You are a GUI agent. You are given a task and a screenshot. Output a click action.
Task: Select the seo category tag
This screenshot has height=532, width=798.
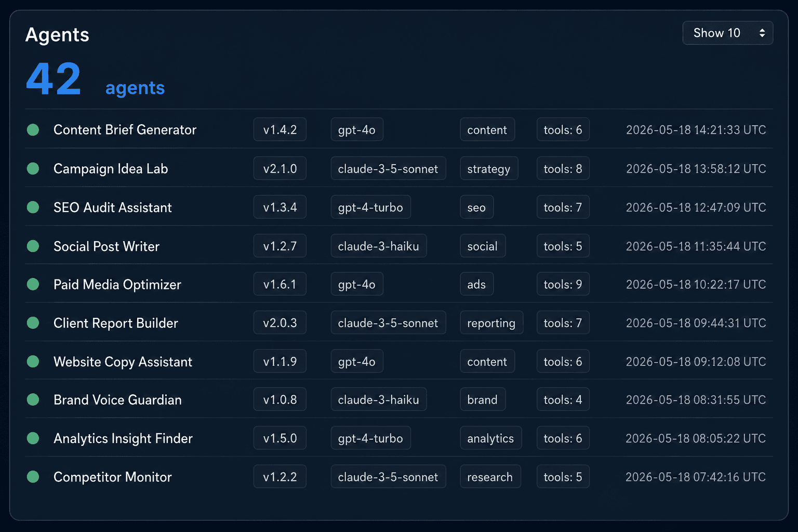click(x=476, y=207)
